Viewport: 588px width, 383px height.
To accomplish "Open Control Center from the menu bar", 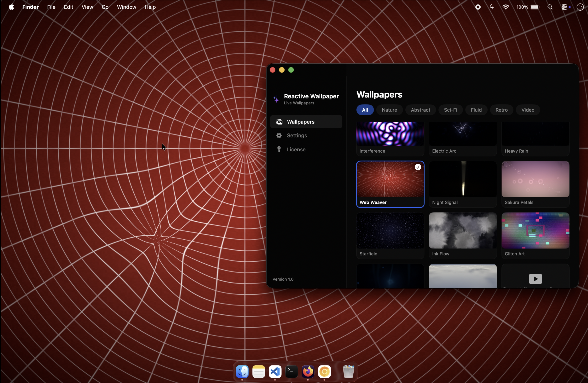I will [565, 7].
